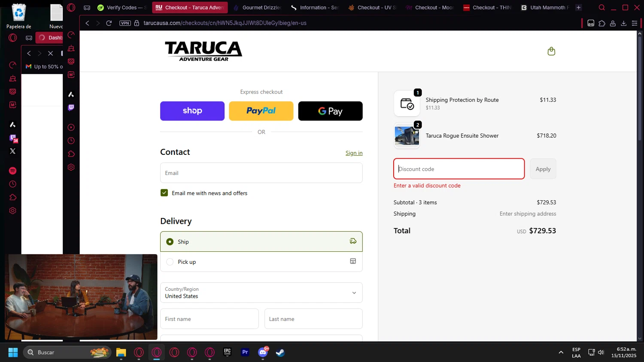Viewport: 644px width, 362px height.
Task: Open the taskbar clock and date
Action: point(624,352)
